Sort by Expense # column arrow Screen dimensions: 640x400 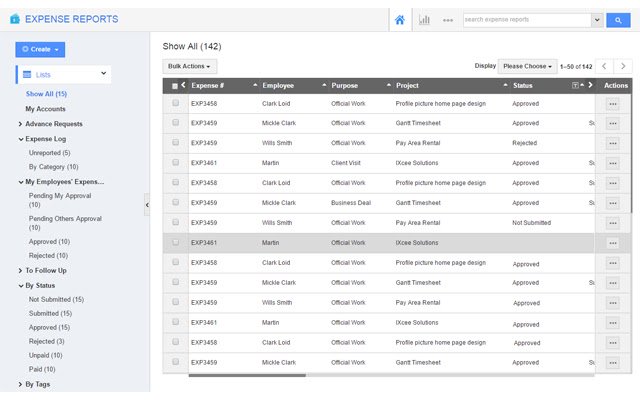(255, 85)
